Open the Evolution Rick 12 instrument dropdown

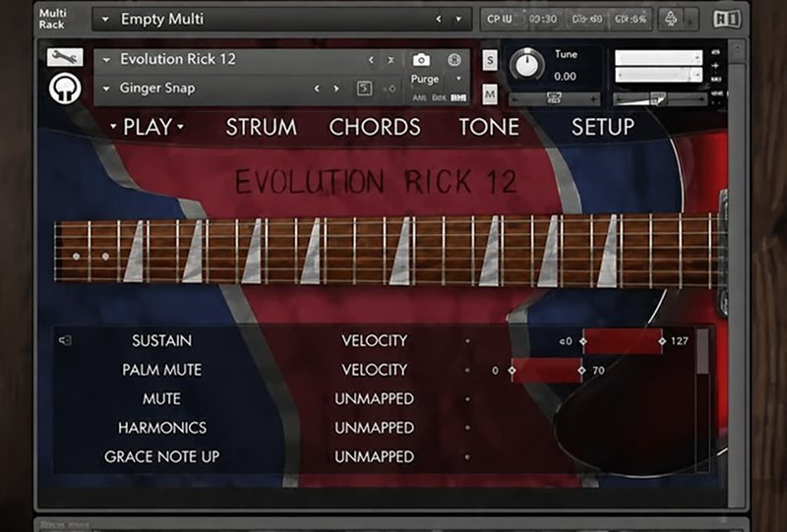point(106,60)
